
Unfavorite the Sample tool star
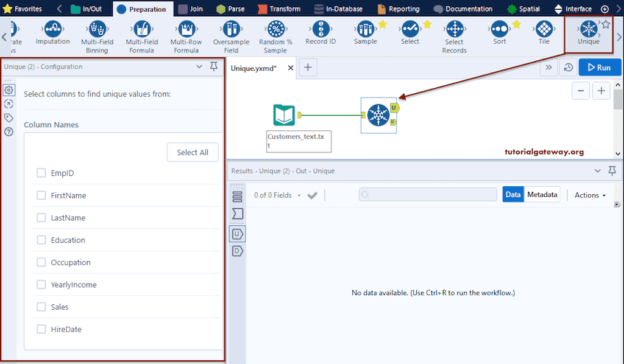(383, 24)
